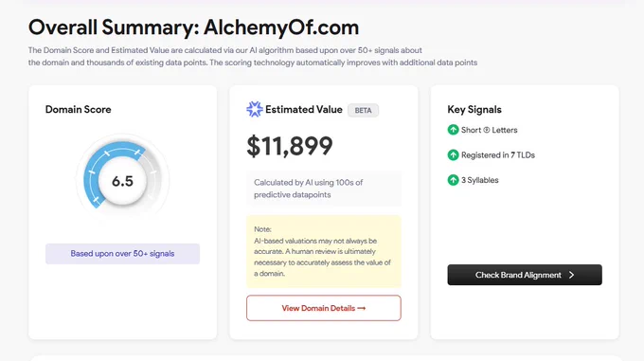The image size is (644, 361).
Task: Click the circled number icon in Short Letters
Action: 486,130
